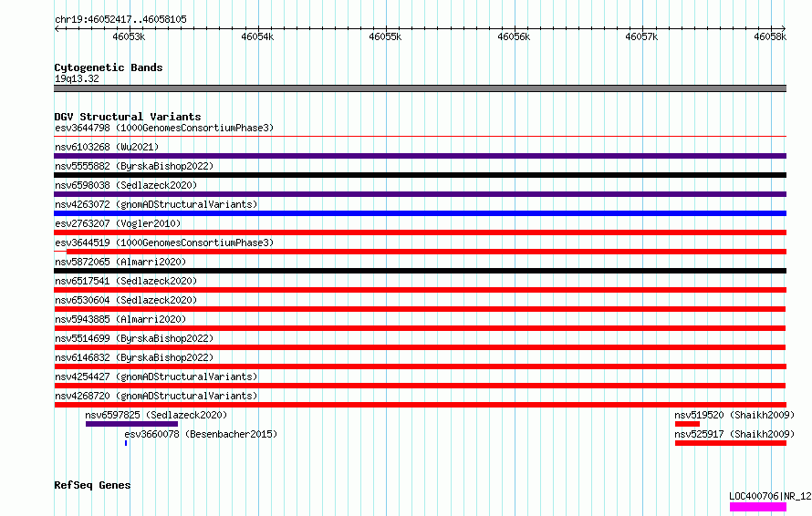
Task: Open nsv4268720 (gnomADStructuralVariants) label
Action: click(x=156, y=396)
